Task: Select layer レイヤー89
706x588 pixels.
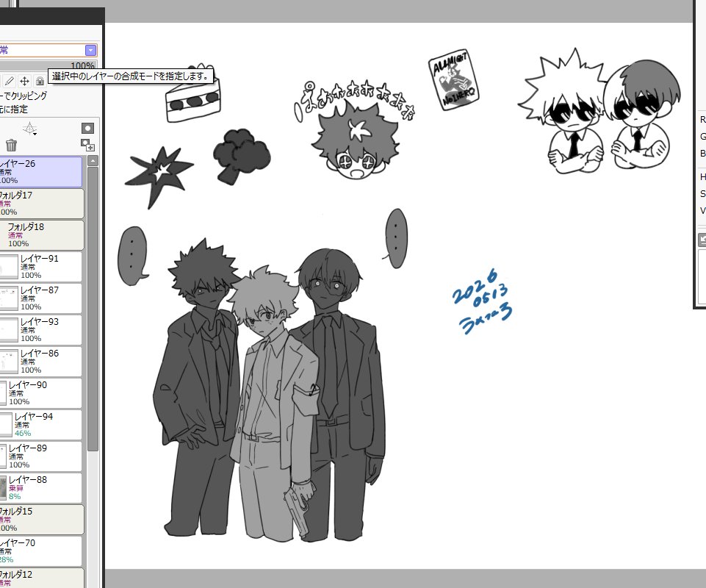Action: pos(41,456)
